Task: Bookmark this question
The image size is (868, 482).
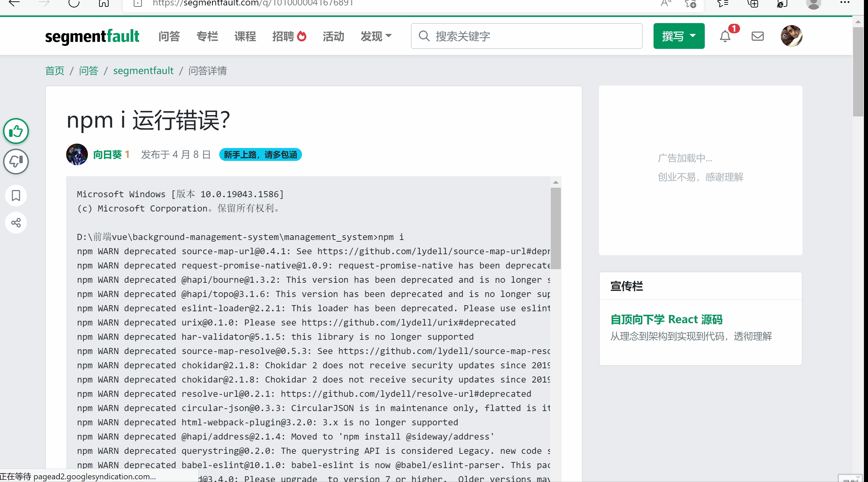Action: click(x=16, y=196)
